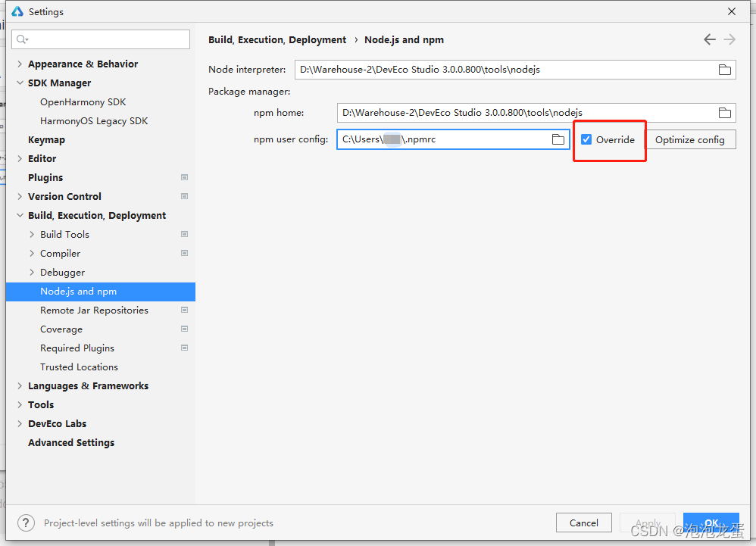The width and height of the screenshot is (756, 546).
Task: Expand the Build Tools node
Action: pyautogui.click(x=32, y=235)
